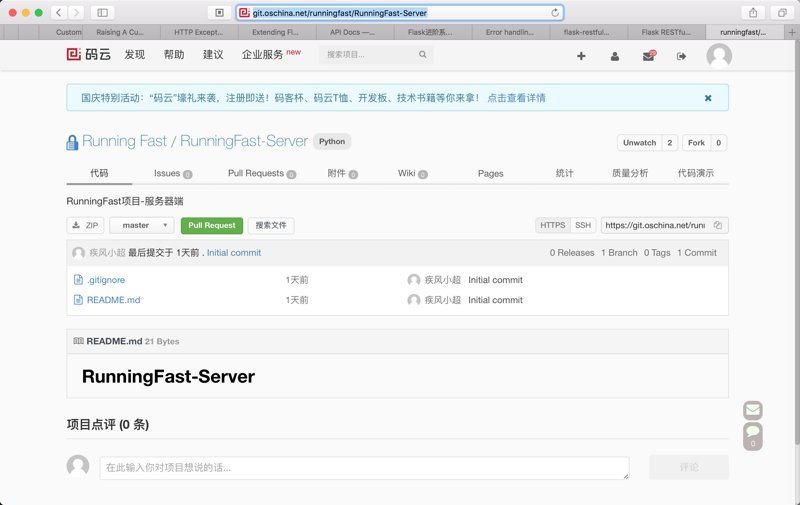Click the 1 Branch count
Viewport: 800px width, 505px height.
coord(619,252)
